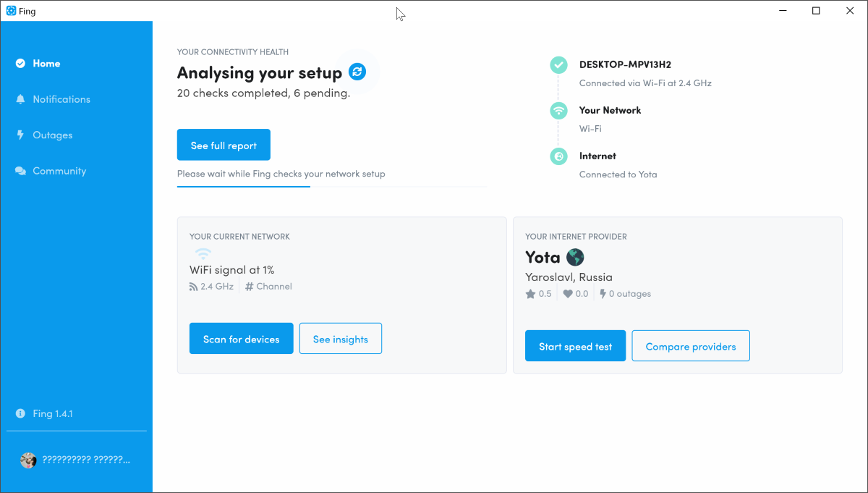Click the star rating icon showing 0.5
The width and height of the screenshot is (868, 493).
(x=531, y=294)
